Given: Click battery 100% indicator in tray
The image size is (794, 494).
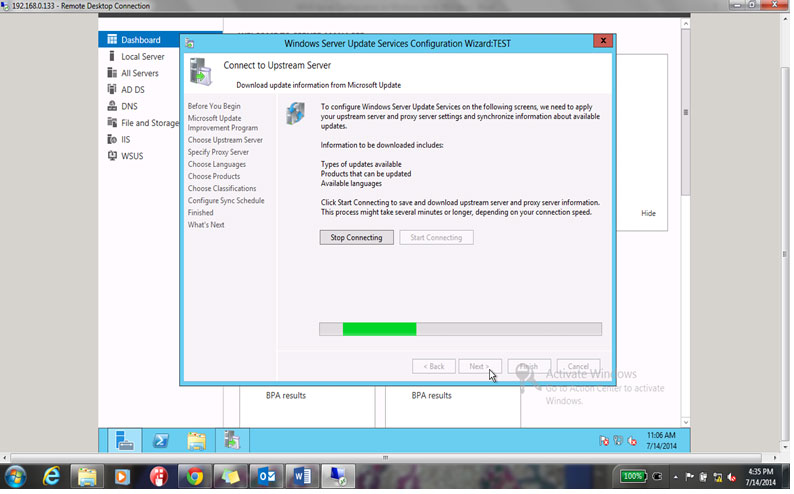Looking at the screenshot, I should tap(633, 476).
